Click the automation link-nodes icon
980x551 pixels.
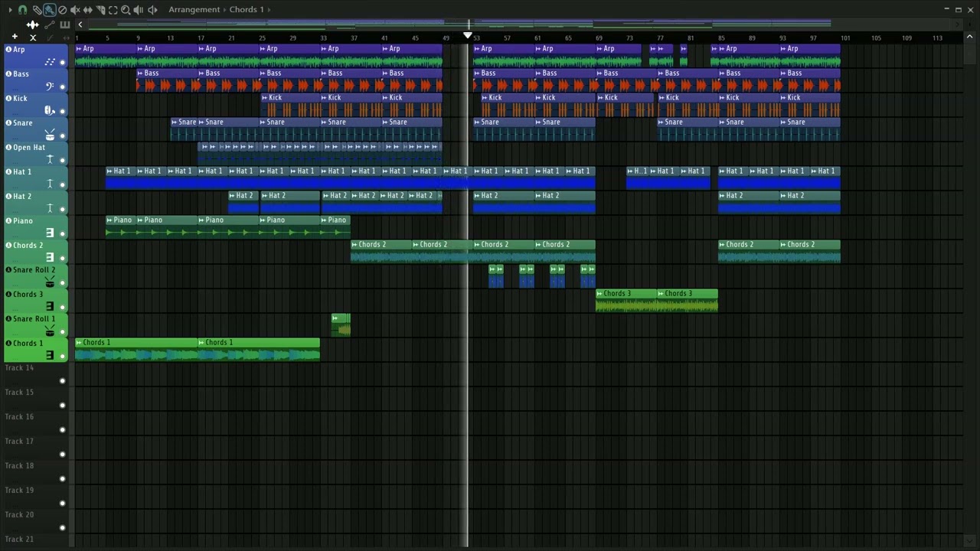50,24
